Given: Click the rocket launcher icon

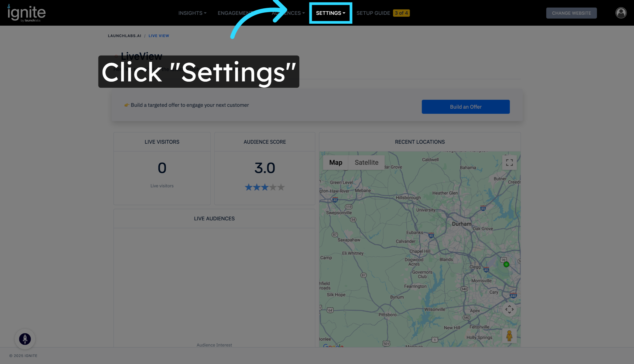Looking at the screenshot, I should (25, 339).
